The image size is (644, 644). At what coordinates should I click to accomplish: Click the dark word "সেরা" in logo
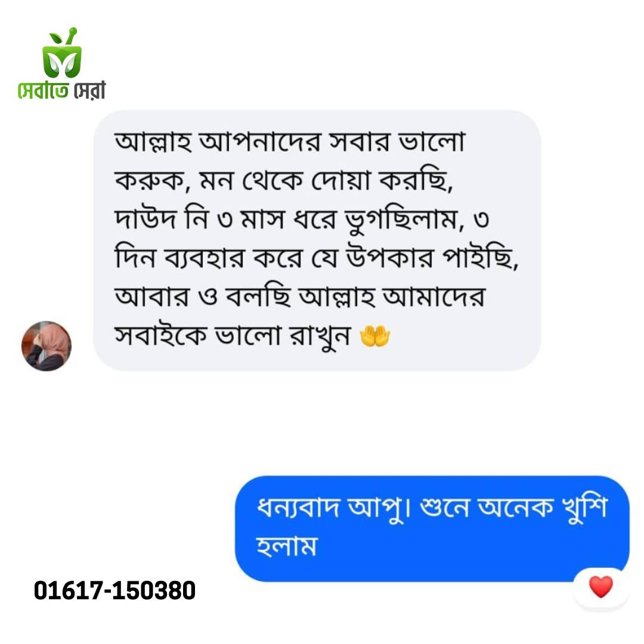pyautogui.click(x=89, y=91)
